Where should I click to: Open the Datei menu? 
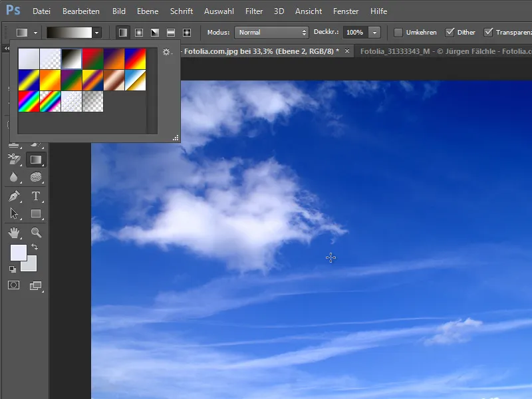pos(41,11)
